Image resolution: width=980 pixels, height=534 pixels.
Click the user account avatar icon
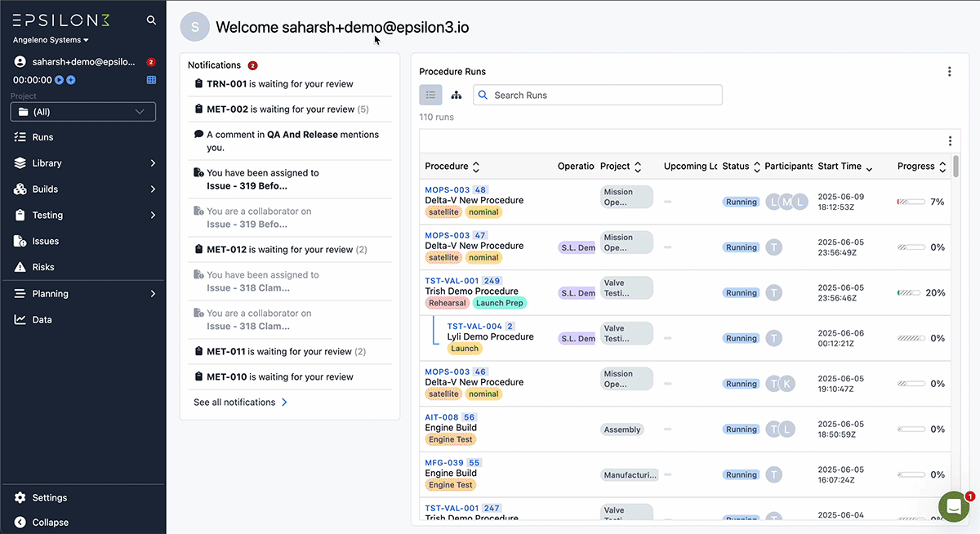[x=20, y=62]
